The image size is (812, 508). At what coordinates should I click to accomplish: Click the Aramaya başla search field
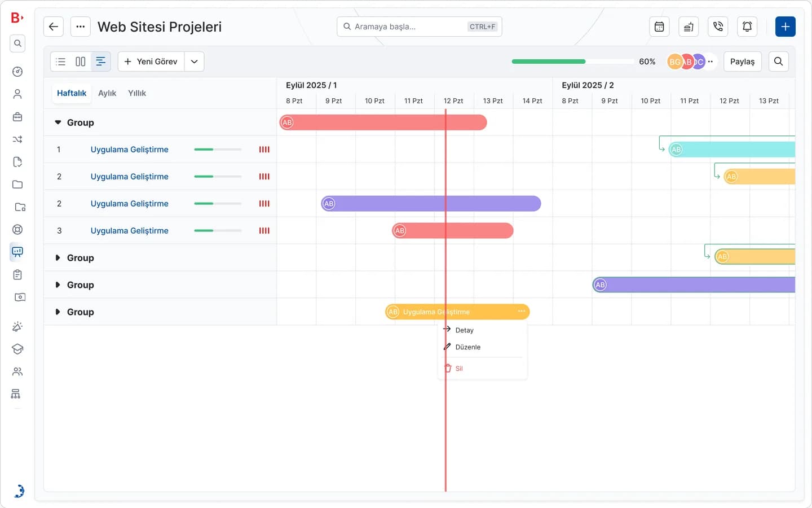(x=420, y=27)
